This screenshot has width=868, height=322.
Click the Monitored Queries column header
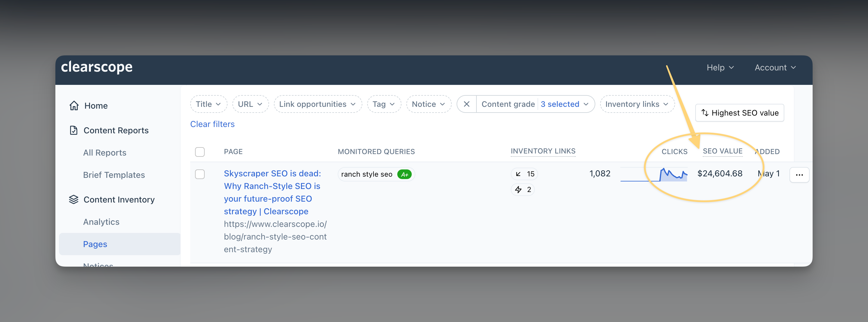click(376, 152)
